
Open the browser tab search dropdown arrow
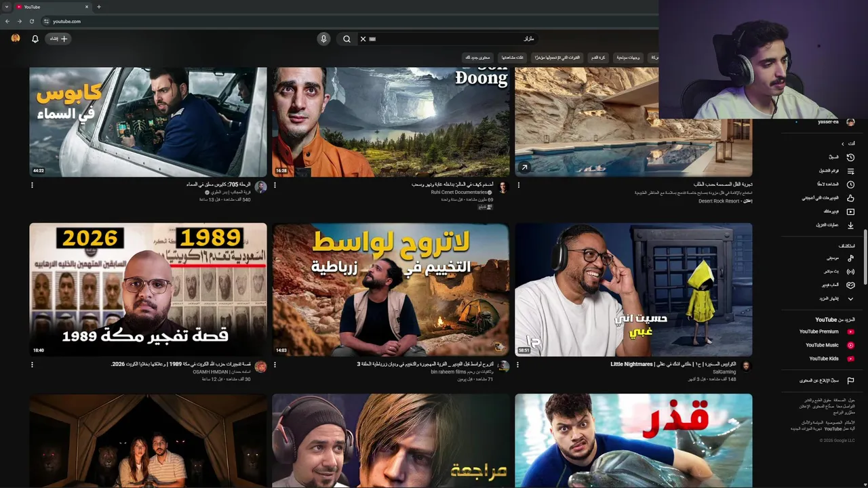[x=6, y=7]
